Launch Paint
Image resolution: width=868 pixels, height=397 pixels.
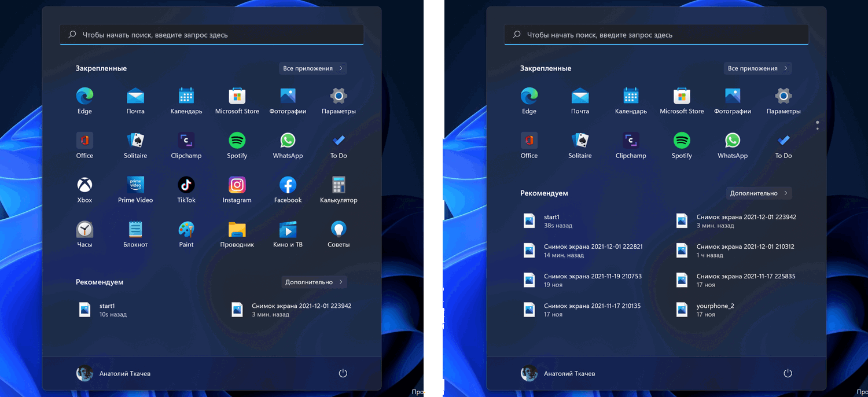tap(186, 235)
